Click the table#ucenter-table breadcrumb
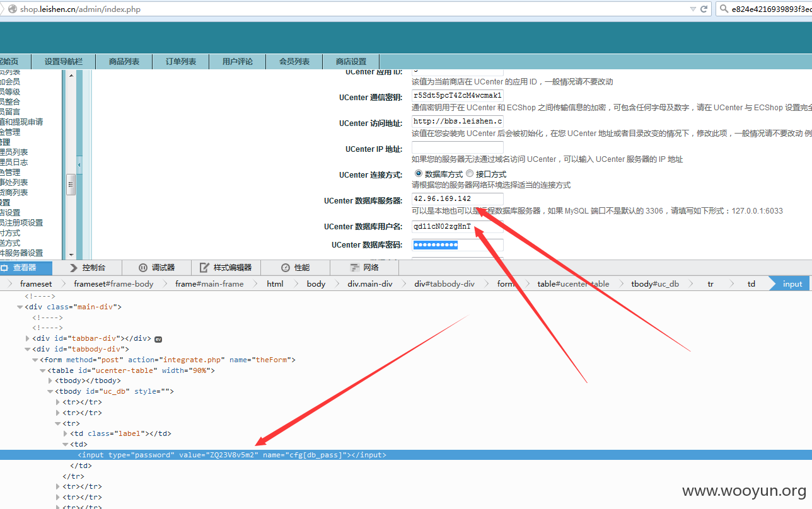This screenshot has height=509, width=812. tap(573, 284)
